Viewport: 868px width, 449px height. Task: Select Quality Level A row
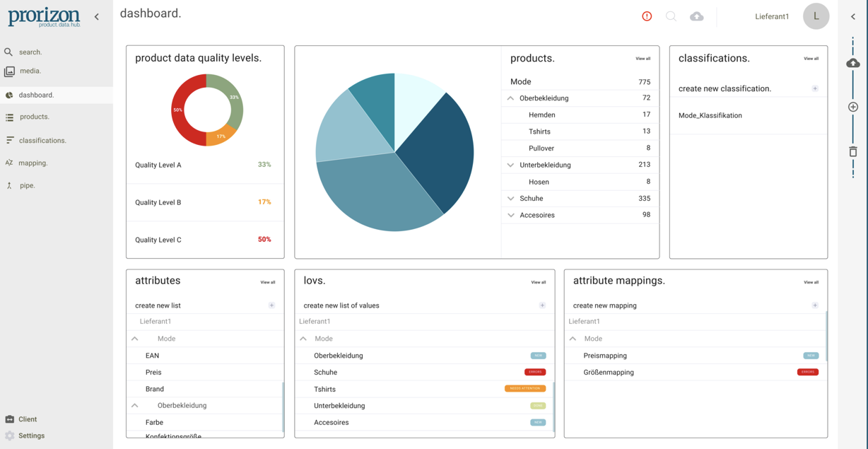coord(205,165)
